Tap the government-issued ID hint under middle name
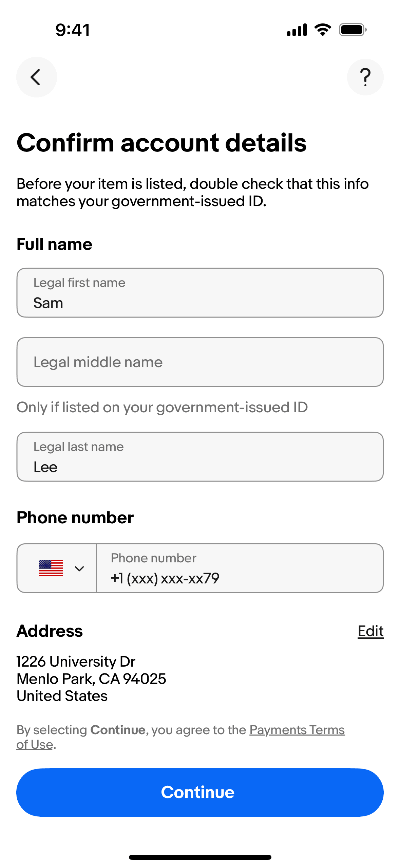 click(x=162, y=407)
